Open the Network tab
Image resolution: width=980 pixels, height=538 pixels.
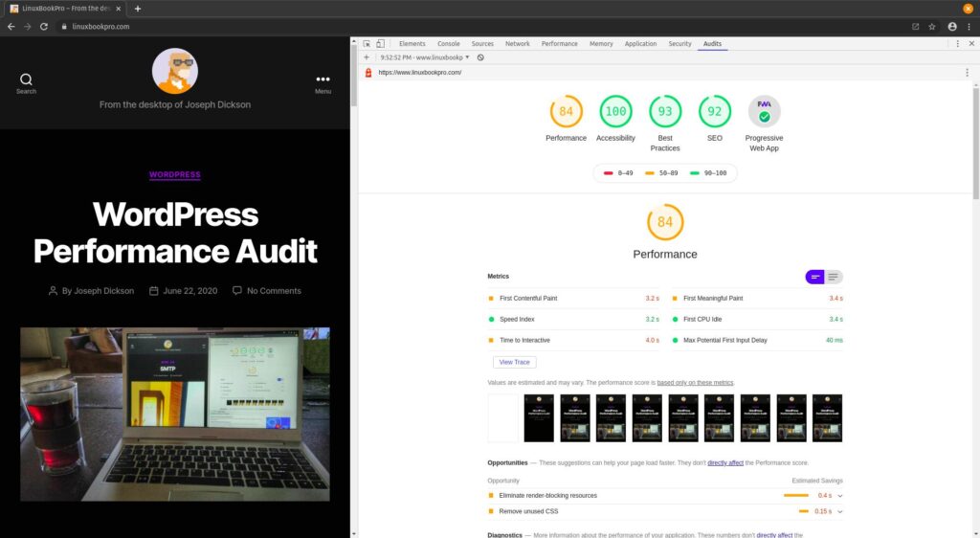[517, 44]
